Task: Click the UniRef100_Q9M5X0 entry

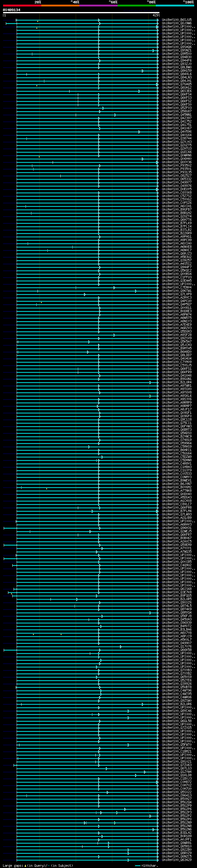Action: point(177,54)
